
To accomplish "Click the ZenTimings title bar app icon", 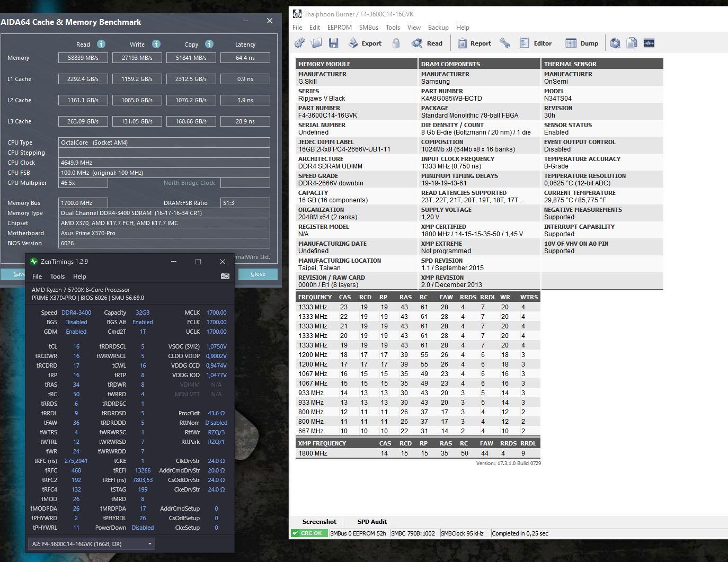I will pyautogui.click(x=34, y=261).
